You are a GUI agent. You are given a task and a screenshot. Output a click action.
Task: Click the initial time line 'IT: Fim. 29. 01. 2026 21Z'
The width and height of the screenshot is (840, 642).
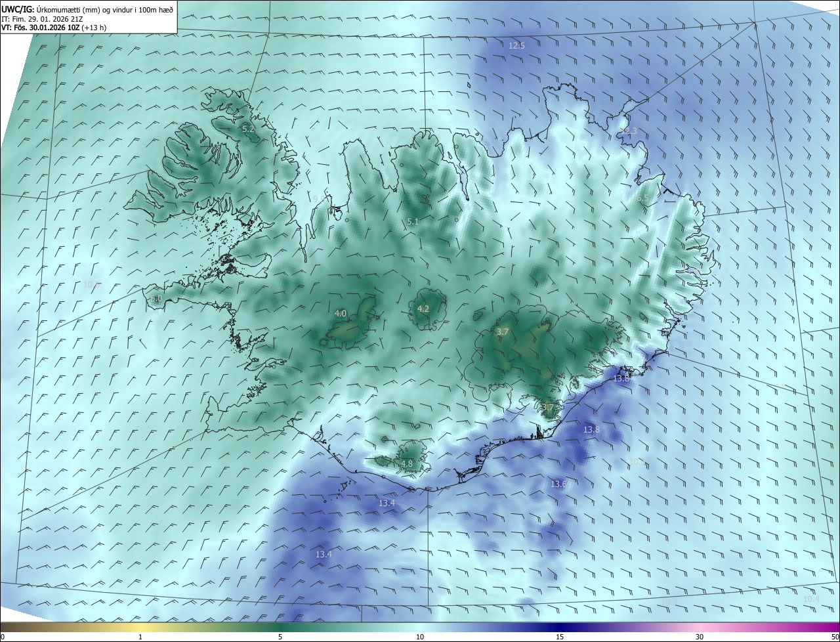[41, 19]
